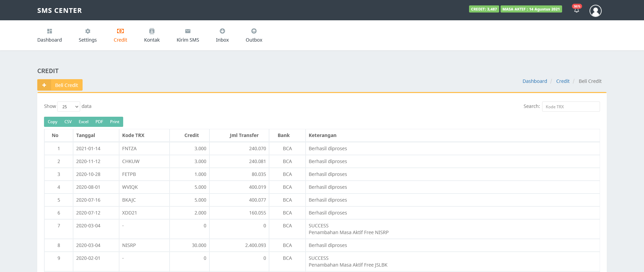The width and height of the screenshot is (644, 272).
Task: Open the Kontak address book icon
Action: pos(152,31)
